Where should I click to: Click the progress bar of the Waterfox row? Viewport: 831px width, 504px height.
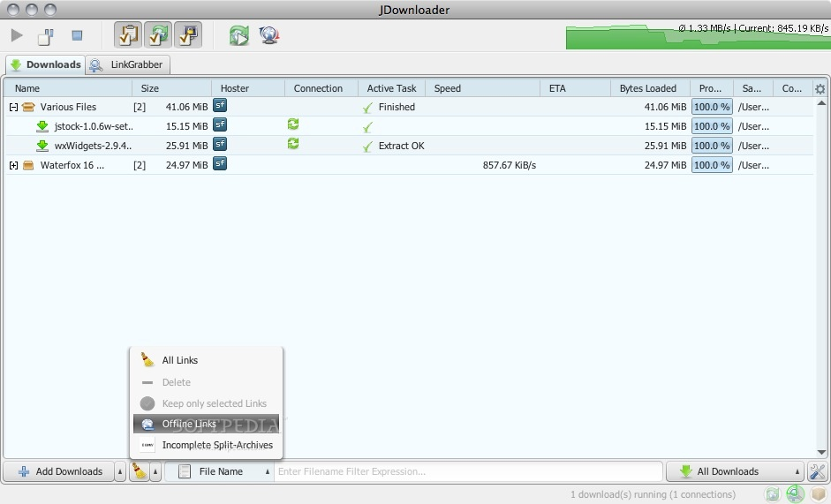tap(712, 165)
